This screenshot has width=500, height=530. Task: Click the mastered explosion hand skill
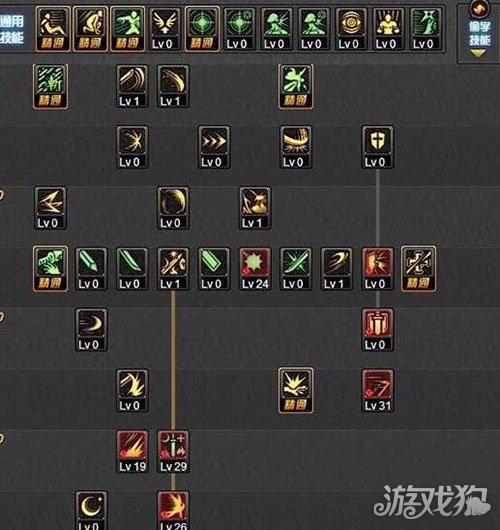(296, 391)
